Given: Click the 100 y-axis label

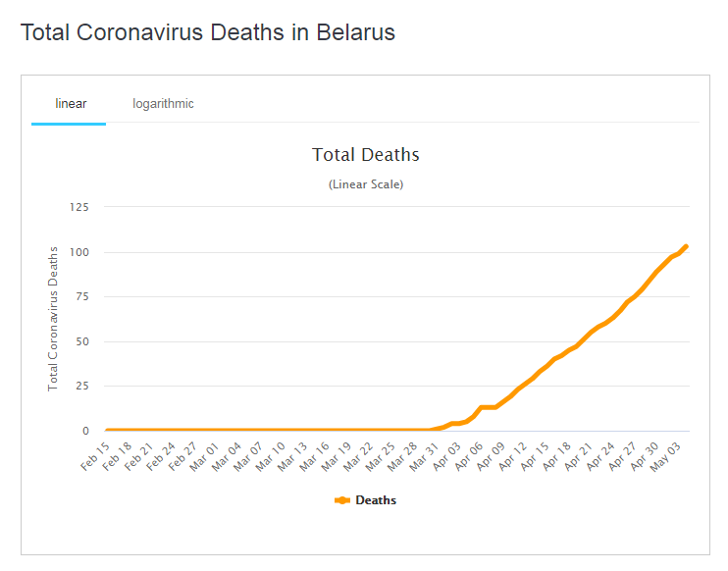Looking at the screenshot, I should click(78, 252).
